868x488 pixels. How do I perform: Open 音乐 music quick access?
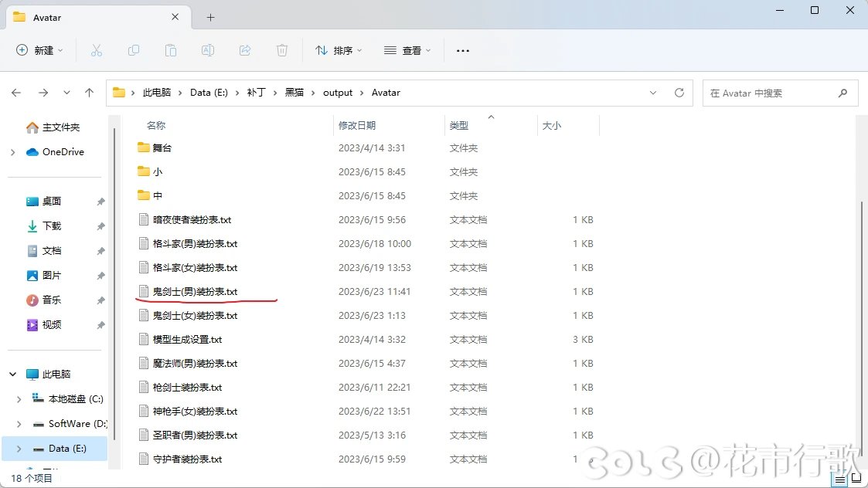coord(44,300)
